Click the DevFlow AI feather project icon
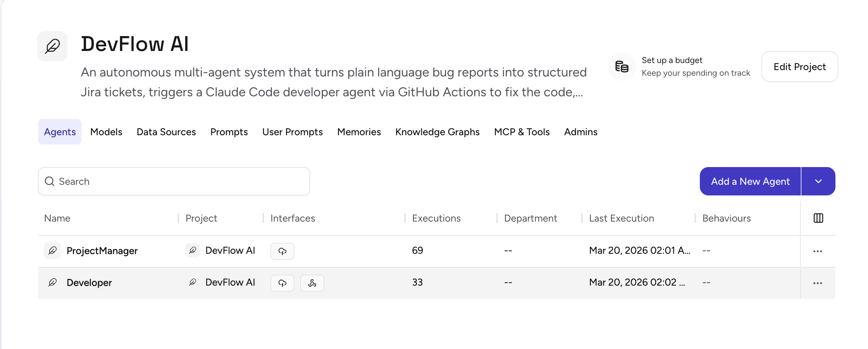 point(52,46)
